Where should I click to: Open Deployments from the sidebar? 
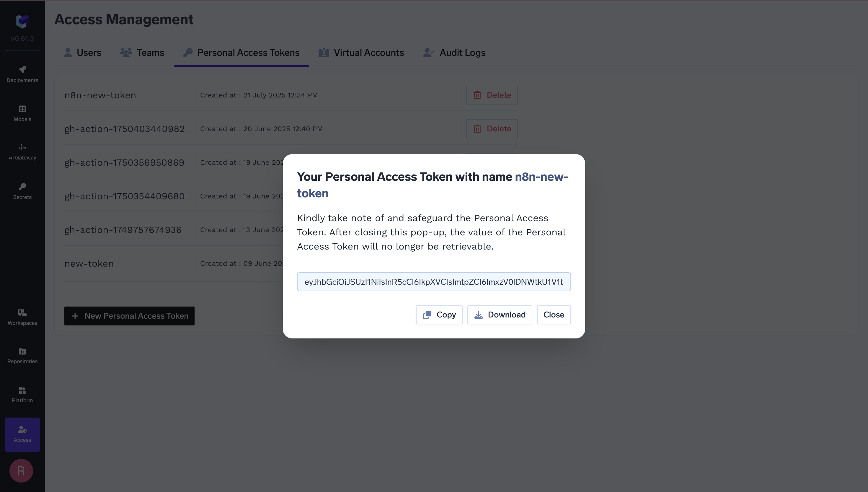point(22,74)
